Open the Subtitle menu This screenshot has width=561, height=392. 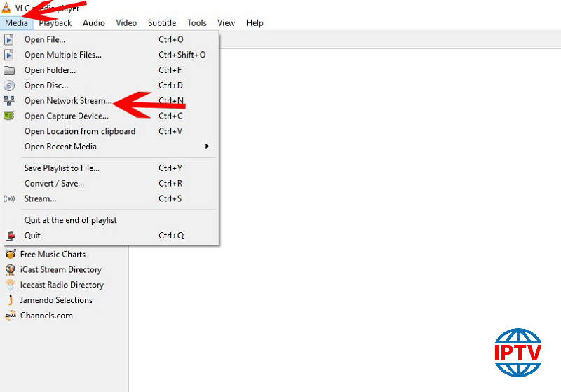162,22
